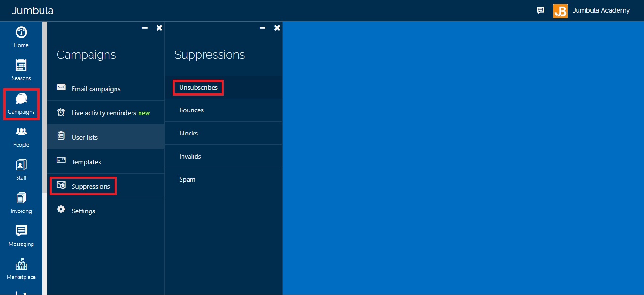Close the Campaigns panel
644x295 pixels.
(x=159, y=28)
